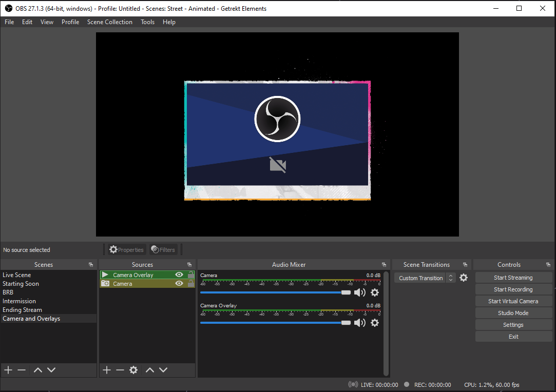Pop out the Scenes dock panel
The height and width of the screenshot is (392, 556).
[91, 265]
